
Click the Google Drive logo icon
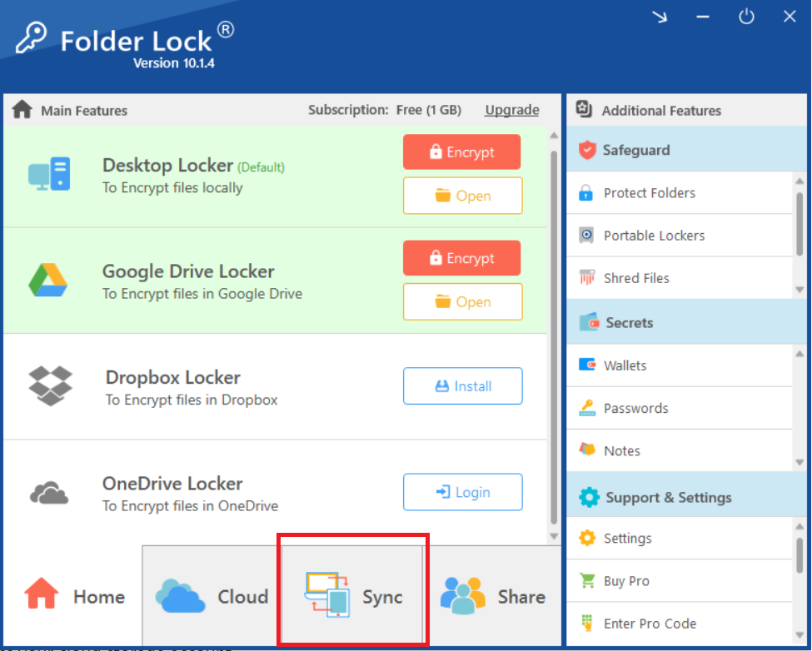coord(47,280)
